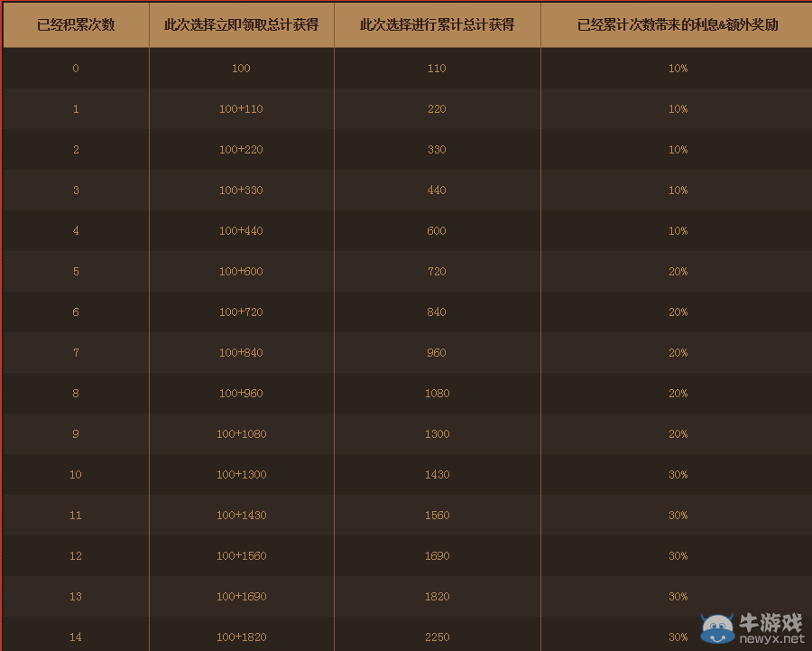Click cumulative total value 600
Screen dimensions: 812x651
(437, 231)
